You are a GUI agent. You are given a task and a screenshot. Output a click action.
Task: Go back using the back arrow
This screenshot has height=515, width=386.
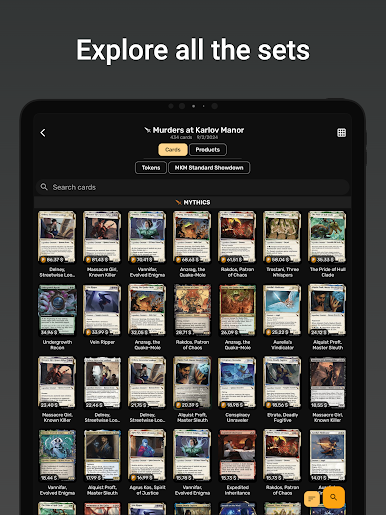coord(43,133)
